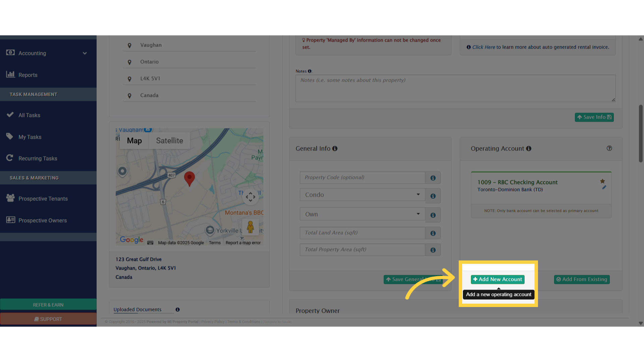The height and width of the screenshot is (362, 644).
Task: Click into the property Notes text area
Action: [455, 88]
